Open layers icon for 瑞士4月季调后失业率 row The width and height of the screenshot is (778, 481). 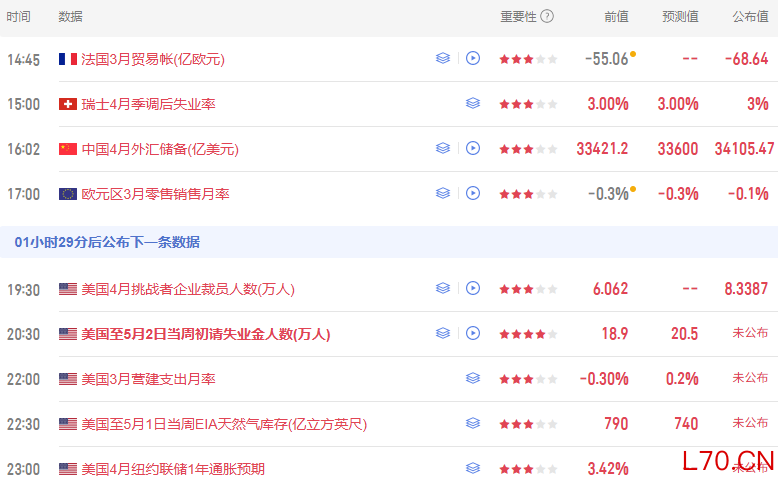coord(473,103)
